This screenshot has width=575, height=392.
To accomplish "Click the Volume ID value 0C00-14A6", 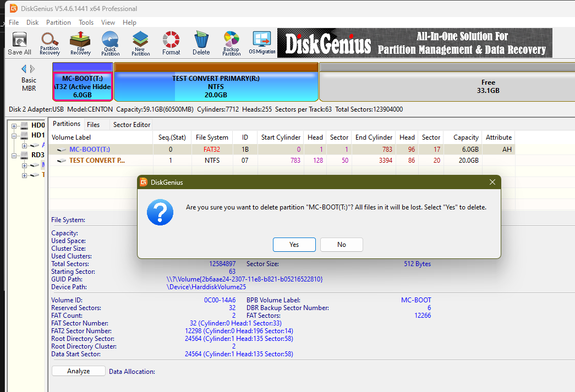I will click(x=220, y=300).
